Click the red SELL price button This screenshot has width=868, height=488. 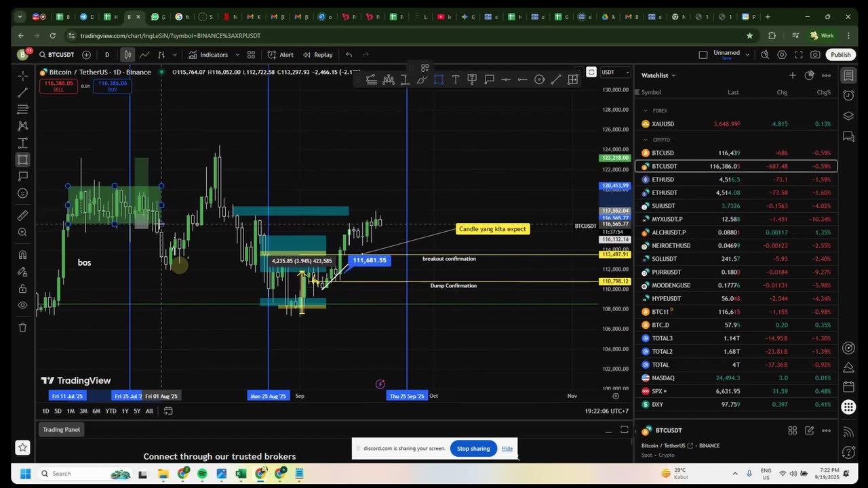click(58, 86)
